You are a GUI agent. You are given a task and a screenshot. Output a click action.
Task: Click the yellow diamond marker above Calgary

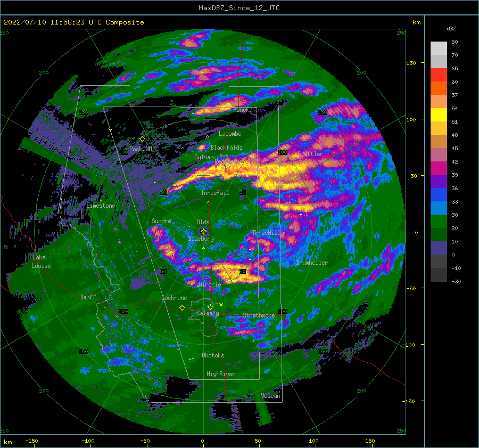210,307
